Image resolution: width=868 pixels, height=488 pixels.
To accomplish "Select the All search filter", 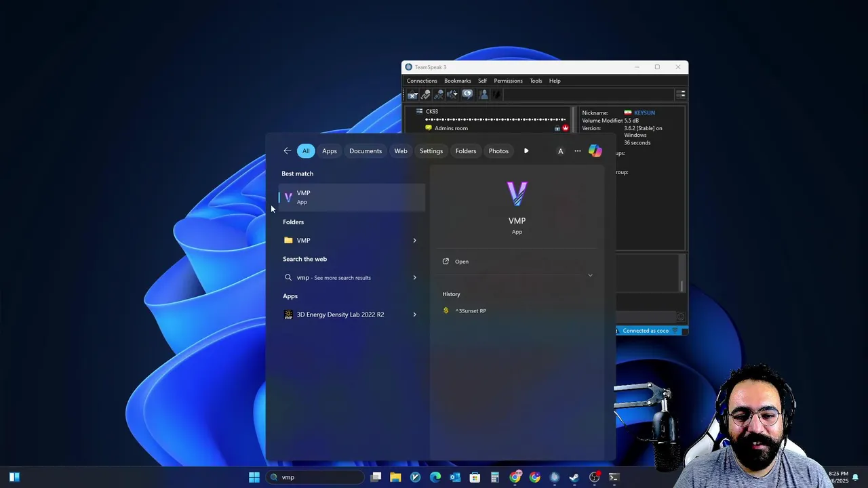I will coord(306,151).
